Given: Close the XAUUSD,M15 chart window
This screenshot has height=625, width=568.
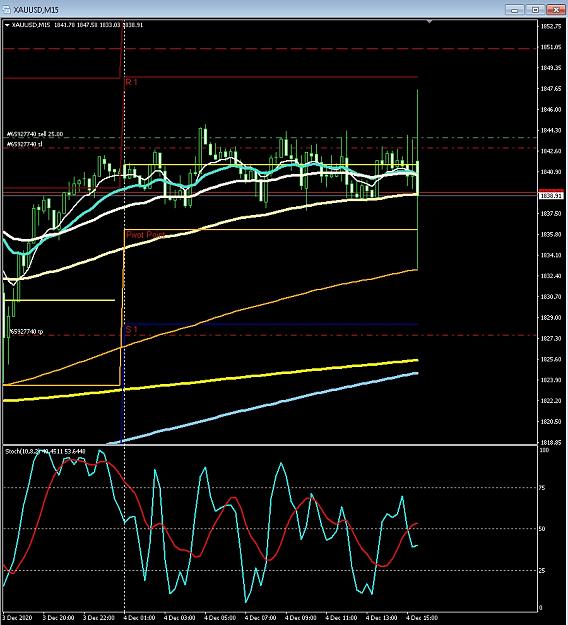Looking at the screenshot, I should point(556,10).
